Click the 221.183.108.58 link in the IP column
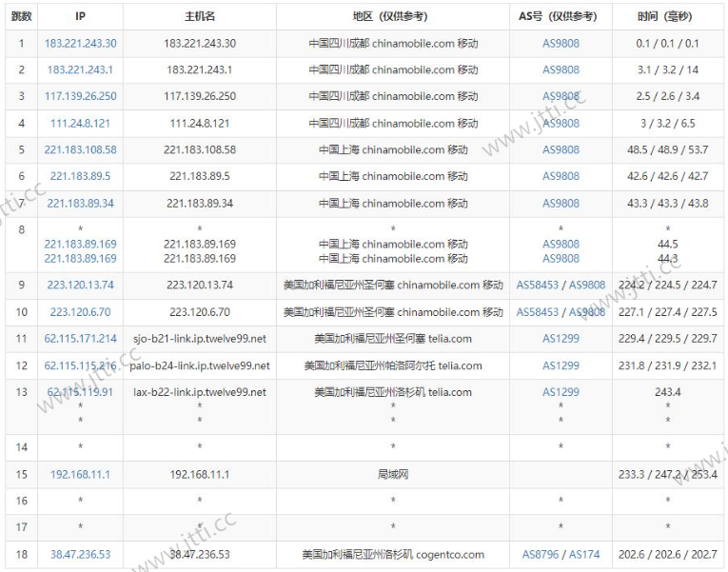 80,149
